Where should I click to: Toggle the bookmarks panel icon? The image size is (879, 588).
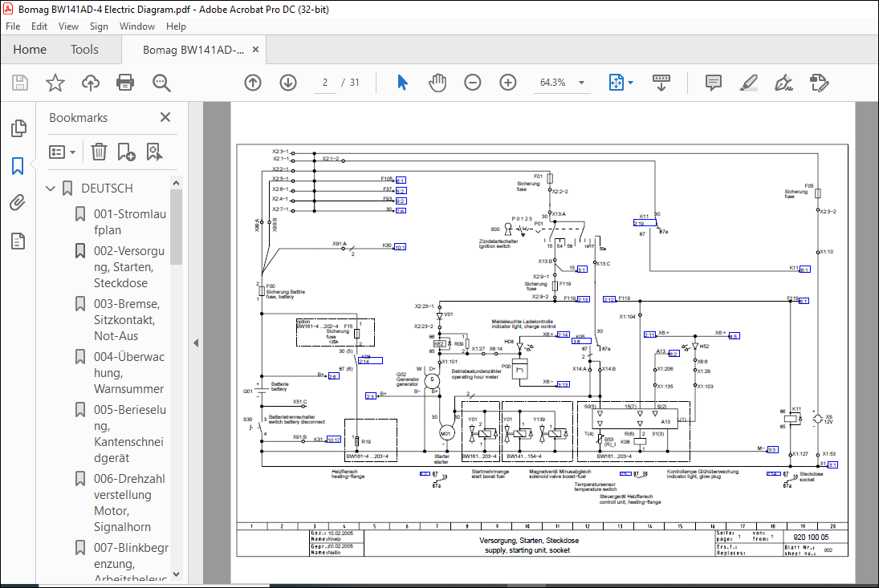point(18,166)
